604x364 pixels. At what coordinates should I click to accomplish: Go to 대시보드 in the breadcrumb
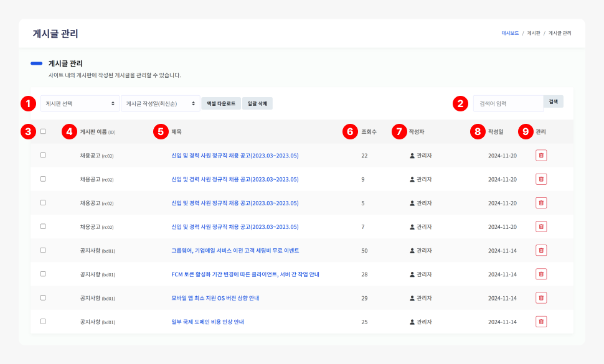pyautogui.click(x=510, y=33)
